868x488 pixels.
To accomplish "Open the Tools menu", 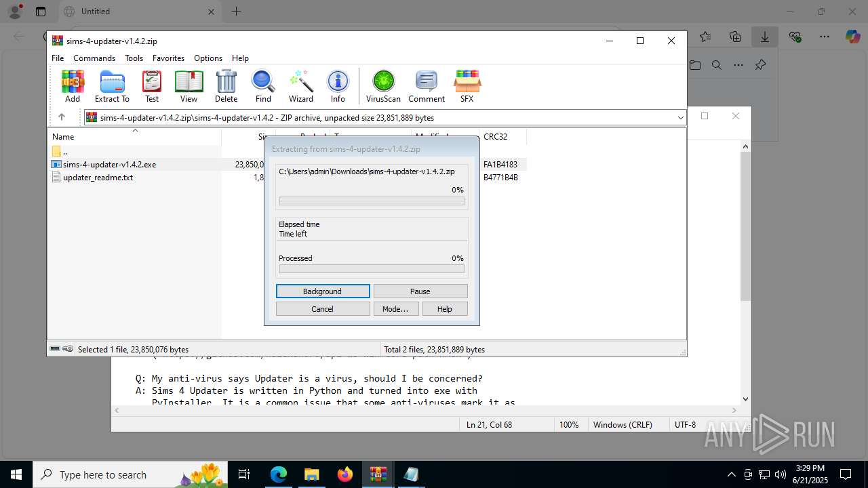I will (x=134, y=58).
